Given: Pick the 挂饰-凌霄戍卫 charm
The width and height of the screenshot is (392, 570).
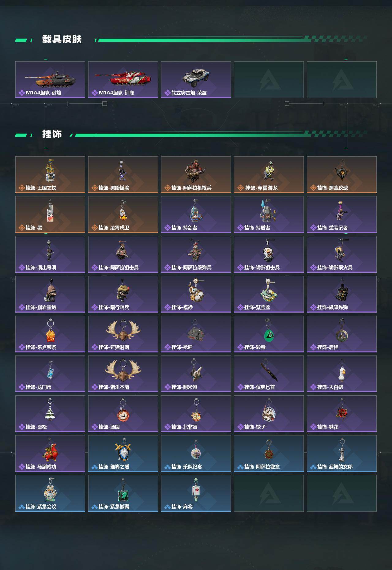Looking at the screenshot, I should [123, 215].
